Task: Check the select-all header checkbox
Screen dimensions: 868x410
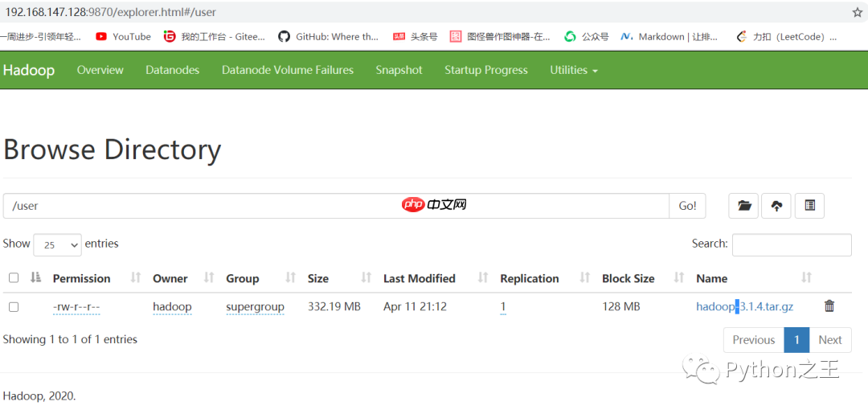Action: click(14, 277)
